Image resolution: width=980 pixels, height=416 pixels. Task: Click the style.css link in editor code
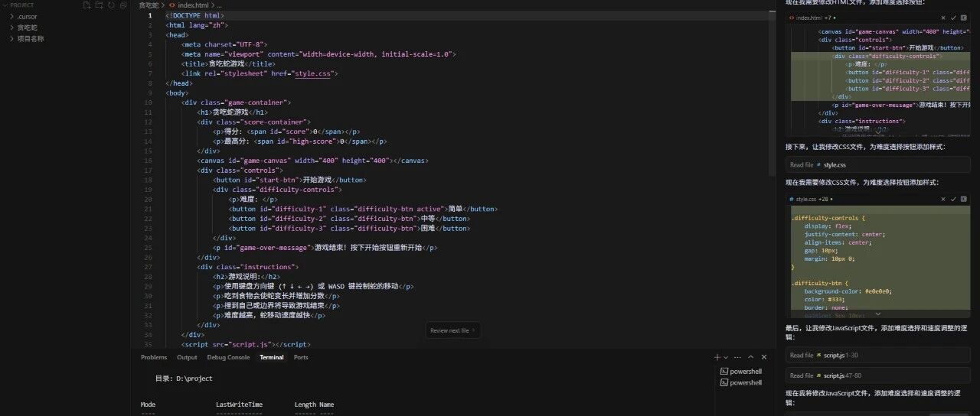click(x=313, y=73)
